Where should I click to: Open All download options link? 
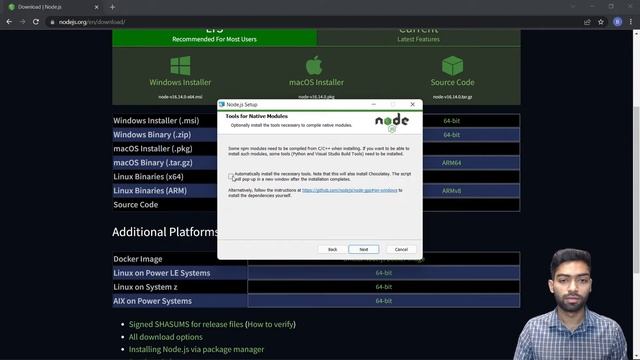pyautogui.click(x=165, y=337)
